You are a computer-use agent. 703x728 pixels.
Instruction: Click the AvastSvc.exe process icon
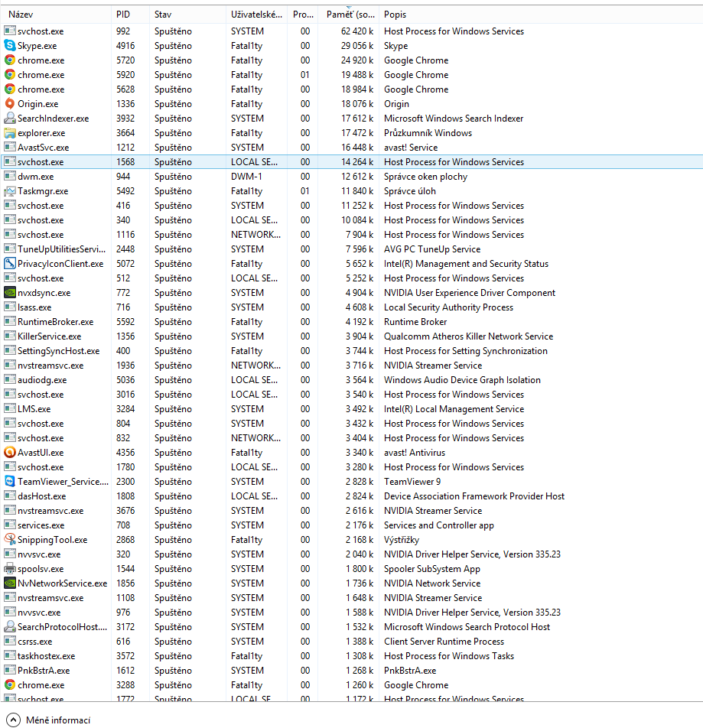(10, 147)
